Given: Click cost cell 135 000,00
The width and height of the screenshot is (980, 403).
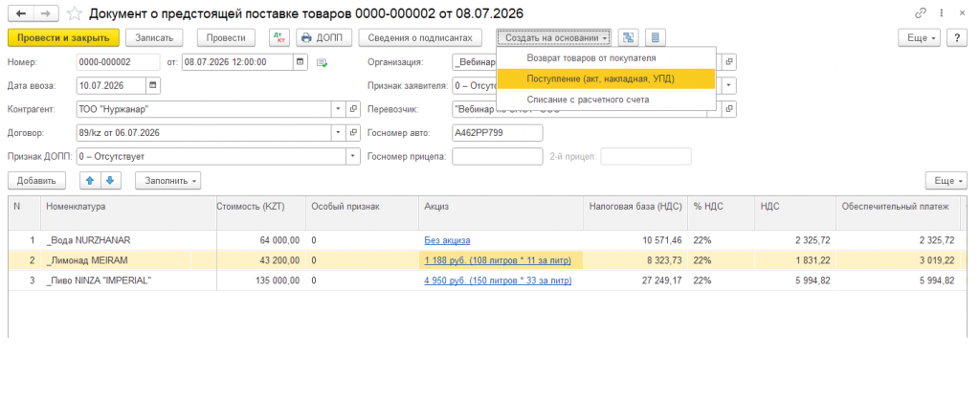Looking at the screenshot, I should (260, 281).
